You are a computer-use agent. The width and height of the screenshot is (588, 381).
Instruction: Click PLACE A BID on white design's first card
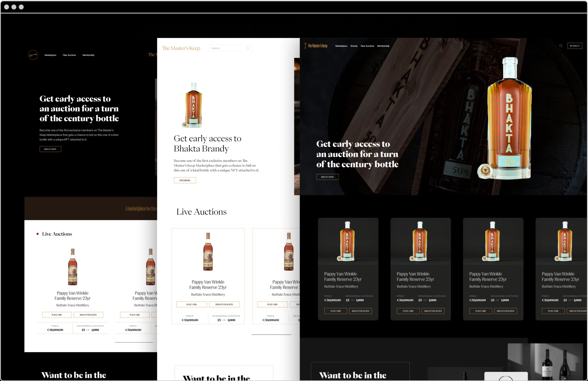coord(192,305)
